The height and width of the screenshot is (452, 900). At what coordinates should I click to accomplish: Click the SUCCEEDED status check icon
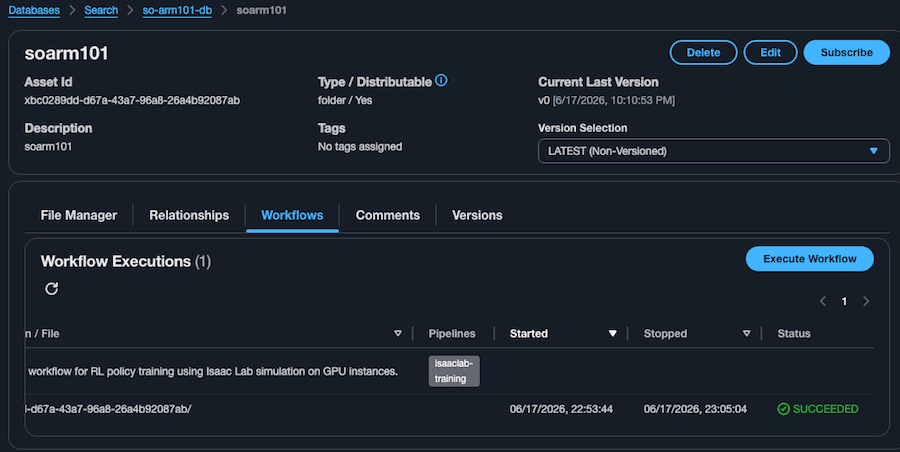(783, 409)
